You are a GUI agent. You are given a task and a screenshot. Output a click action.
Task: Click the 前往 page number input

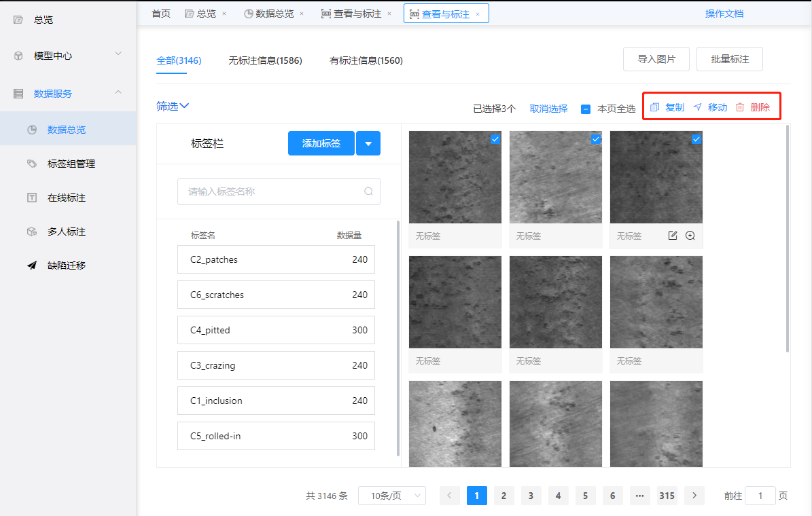click(760, 496)
